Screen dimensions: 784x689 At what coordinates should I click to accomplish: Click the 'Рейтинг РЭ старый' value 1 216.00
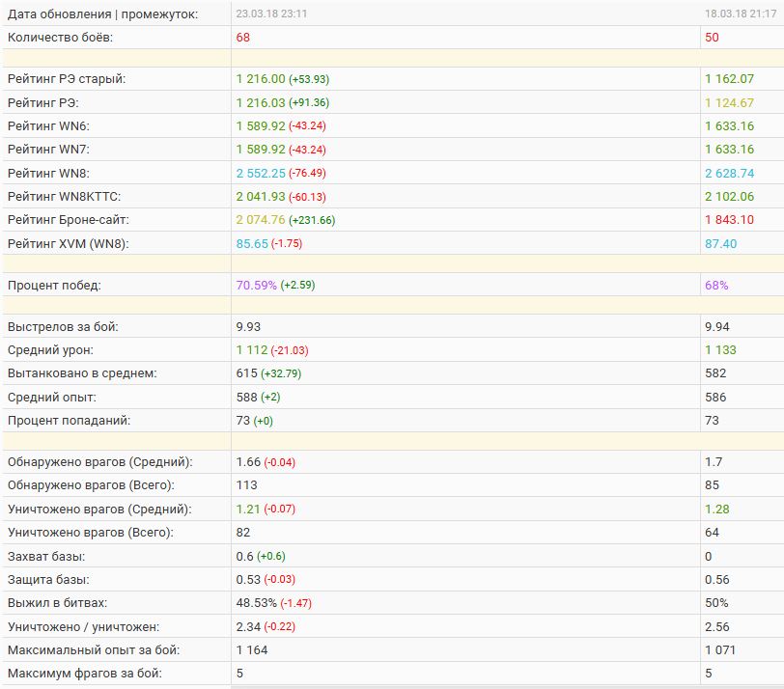pyautogui.click(x=261, y=79)
